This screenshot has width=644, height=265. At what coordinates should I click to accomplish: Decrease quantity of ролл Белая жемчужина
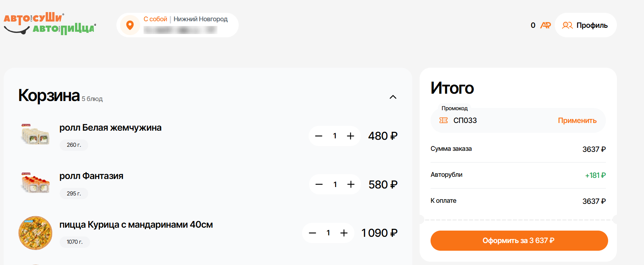[319, 136]
